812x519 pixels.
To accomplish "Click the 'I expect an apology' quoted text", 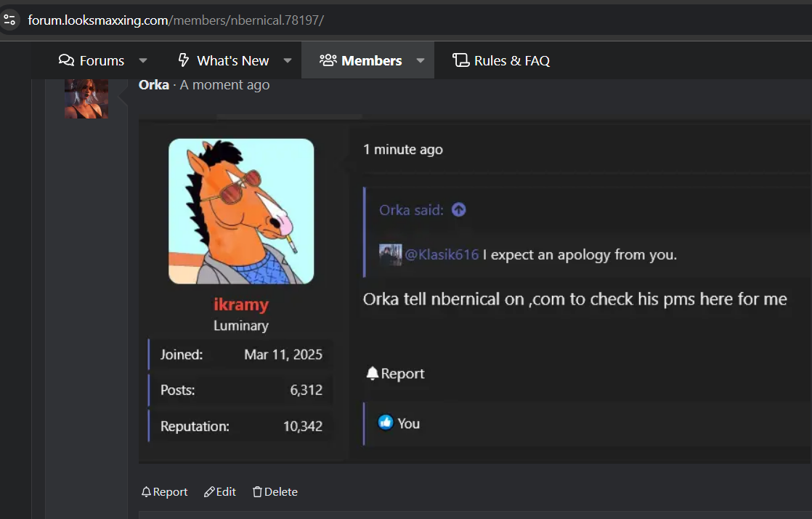I will click(x=580, y=255).
